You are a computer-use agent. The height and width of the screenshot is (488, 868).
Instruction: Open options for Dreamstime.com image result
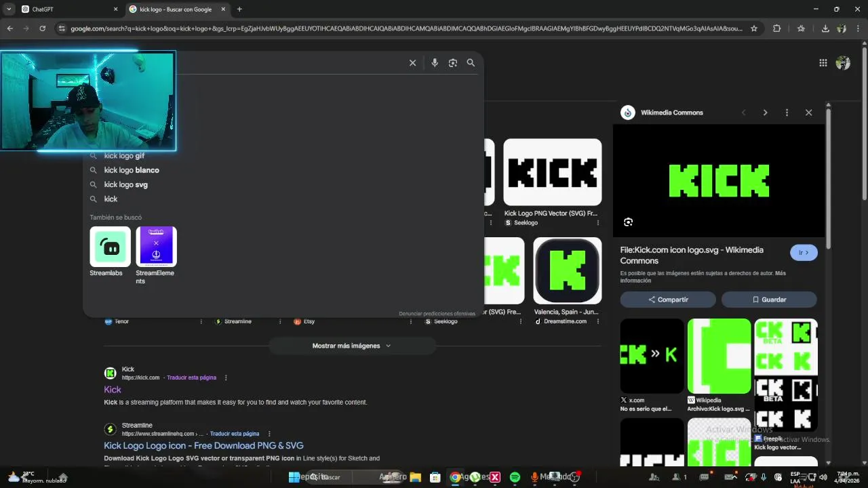(597, 321)
